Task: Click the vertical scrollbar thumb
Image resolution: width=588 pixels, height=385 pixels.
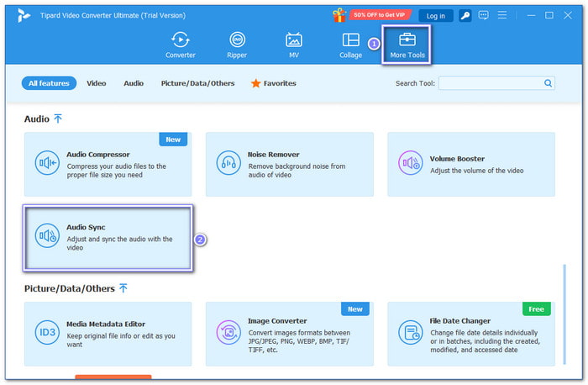Action: pos(564,314)
